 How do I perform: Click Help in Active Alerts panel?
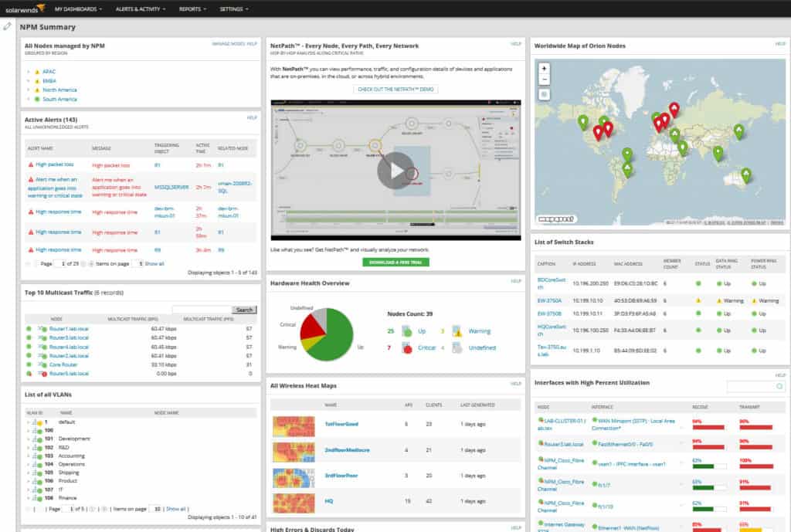(252, 117)
